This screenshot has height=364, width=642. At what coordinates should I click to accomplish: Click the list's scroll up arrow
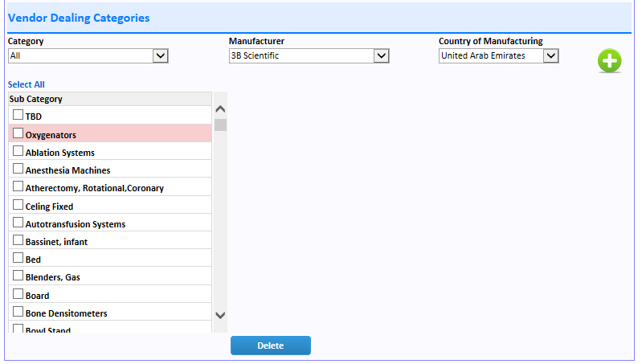point(220,109)
